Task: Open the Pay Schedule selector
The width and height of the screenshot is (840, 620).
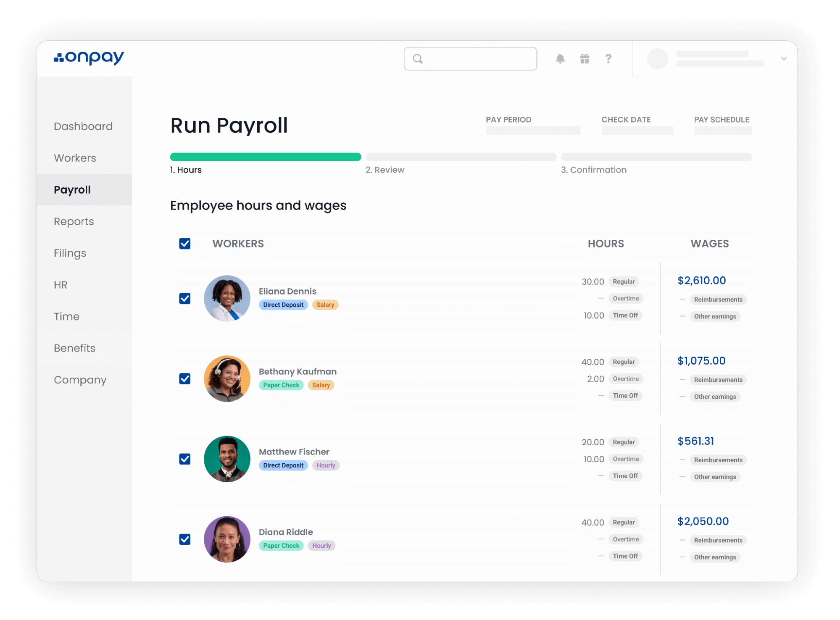Action: tap(723, 130)
